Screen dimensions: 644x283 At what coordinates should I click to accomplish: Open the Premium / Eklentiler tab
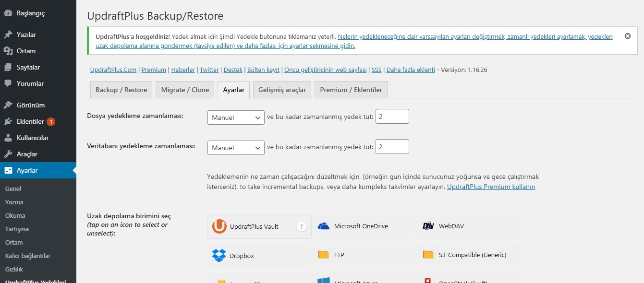click(x=351, y=90)
